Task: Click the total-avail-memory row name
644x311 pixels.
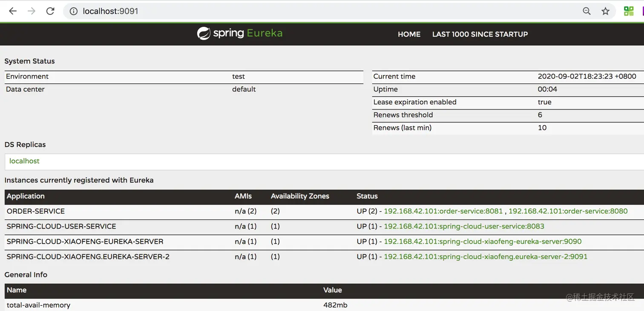Action: [x=38, y=305]
